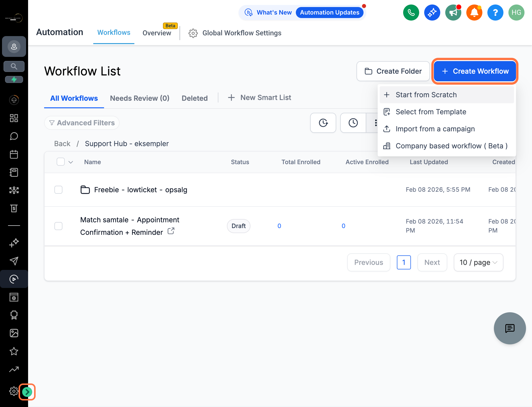The width and height of the screenshot is (532, 407).
Task: Open the reputation star icon in sidebar
Action: click(x=14, y=351)
